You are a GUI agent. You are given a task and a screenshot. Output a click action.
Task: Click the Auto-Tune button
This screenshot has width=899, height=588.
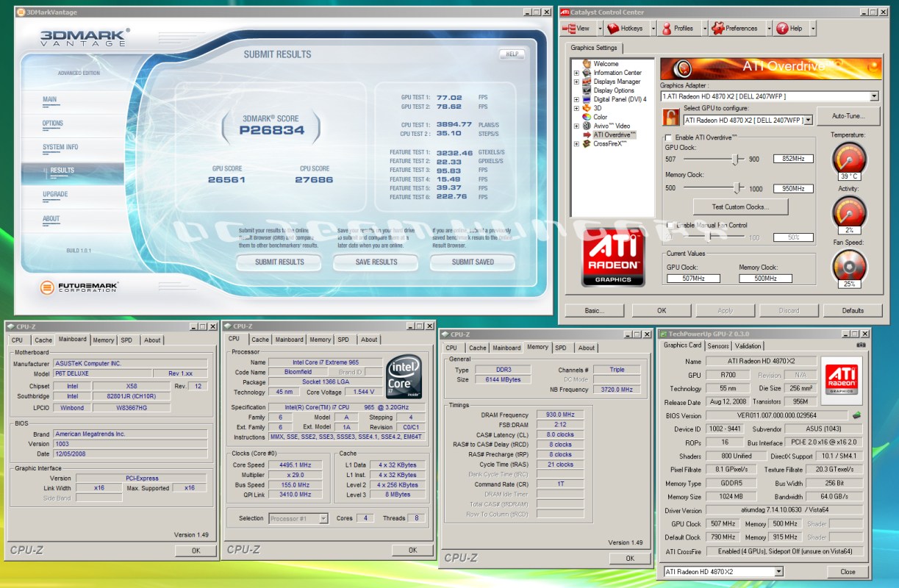[x=848, y=116]
